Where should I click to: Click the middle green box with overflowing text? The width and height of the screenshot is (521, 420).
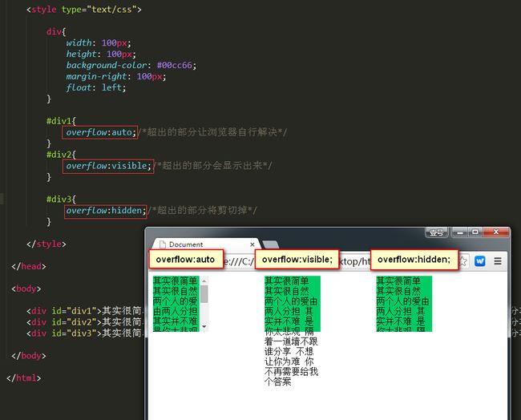(x=293, y=304)
